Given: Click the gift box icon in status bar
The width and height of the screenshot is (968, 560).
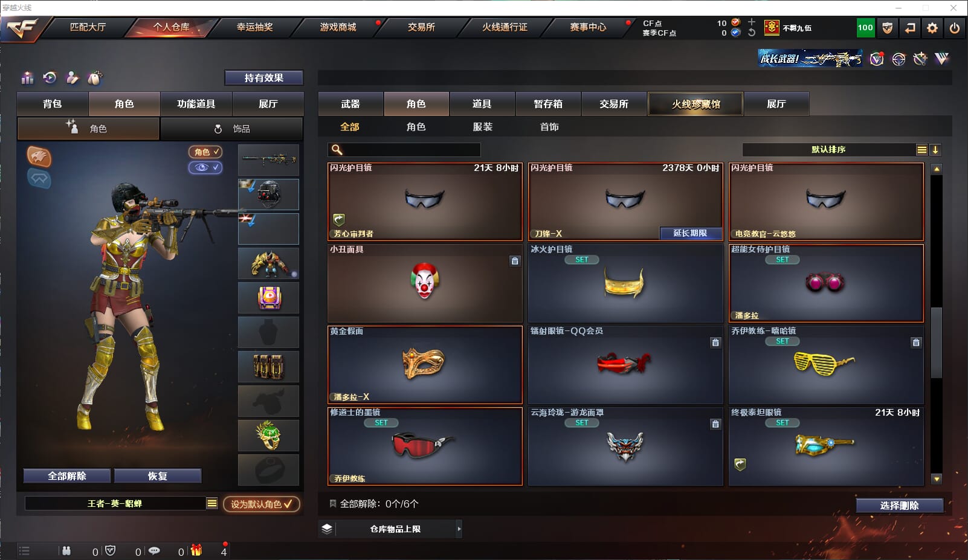Looking at the screenshot, I should pyautogui.click(x=196, y=550).
